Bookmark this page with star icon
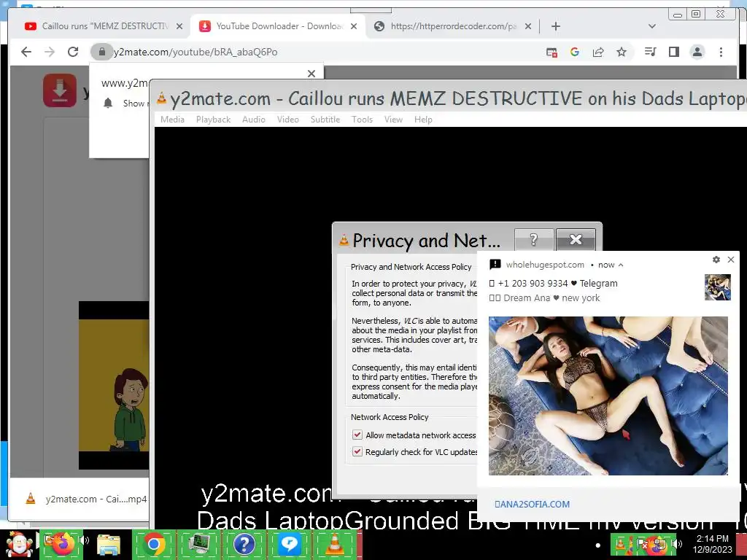The image size is (747, 560). 622,52
